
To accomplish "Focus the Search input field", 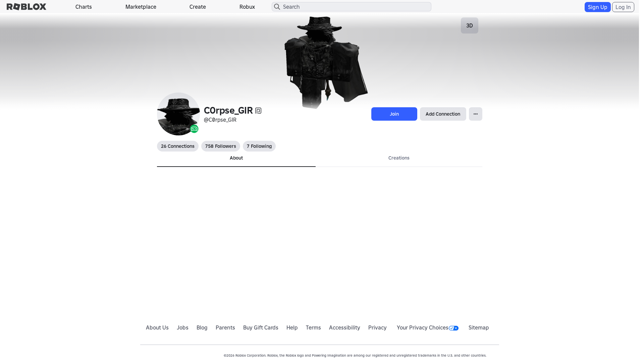I will coord(352,7).
